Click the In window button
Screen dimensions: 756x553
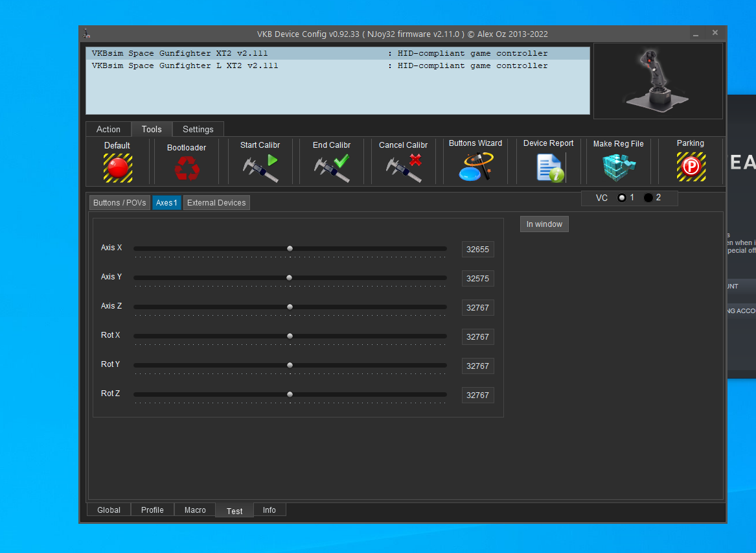(x=544, y=224)
